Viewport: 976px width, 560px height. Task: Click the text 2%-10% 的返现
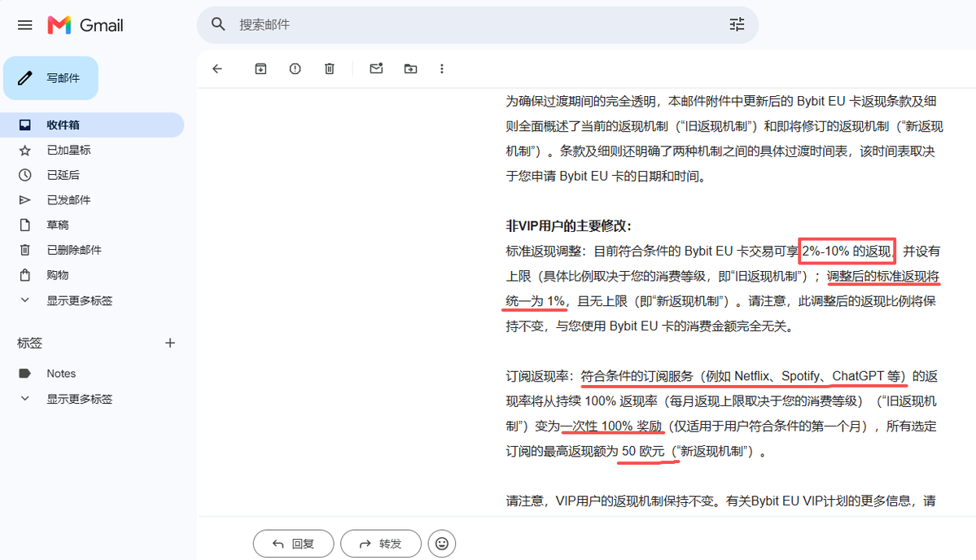847,251
